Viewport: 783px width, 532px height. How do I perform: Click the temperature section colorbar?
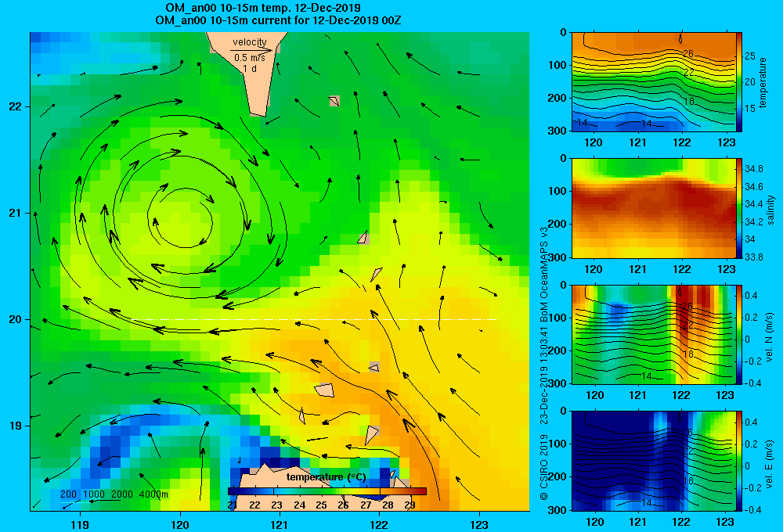(739, 82)
